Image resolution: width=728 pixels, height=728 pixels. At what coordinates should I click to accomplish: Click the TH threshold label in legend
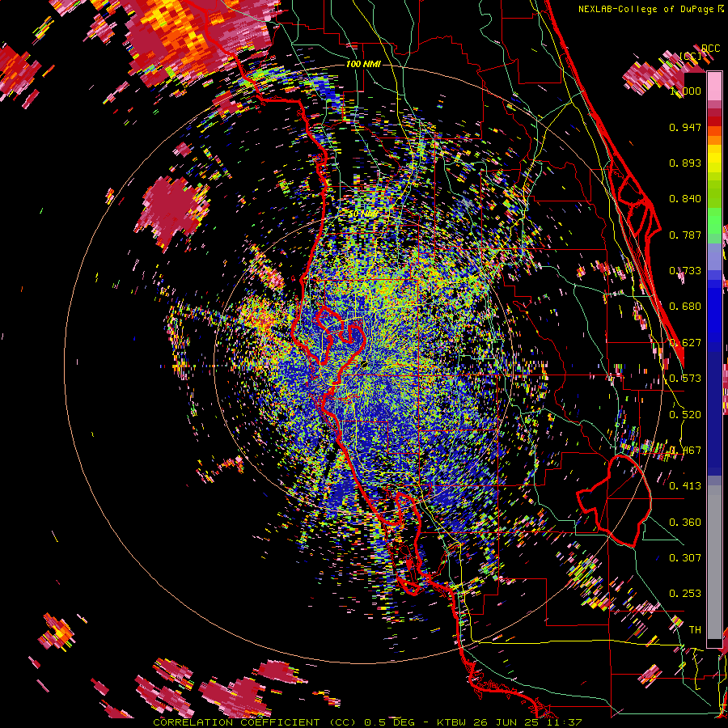[695, 630]
